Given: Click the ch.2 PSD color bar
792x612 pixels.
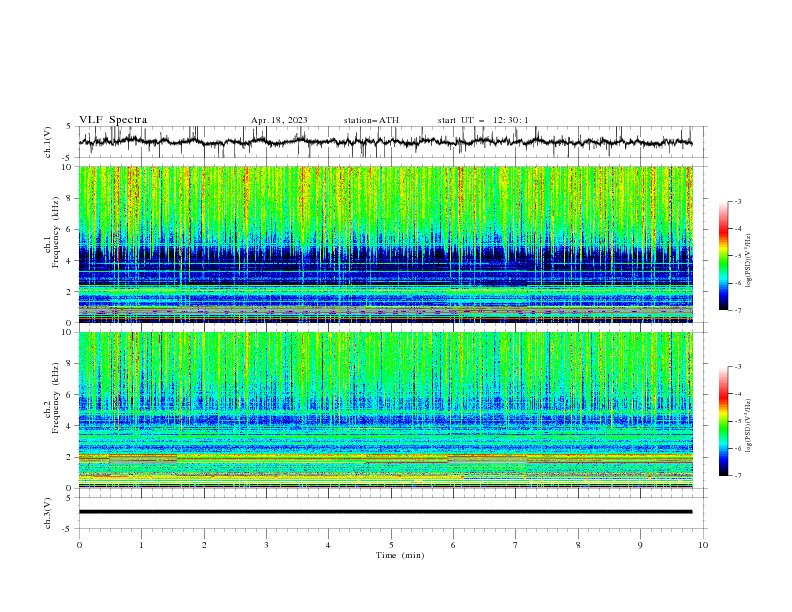Looking at the screenshot, I should tap(723, 421).
